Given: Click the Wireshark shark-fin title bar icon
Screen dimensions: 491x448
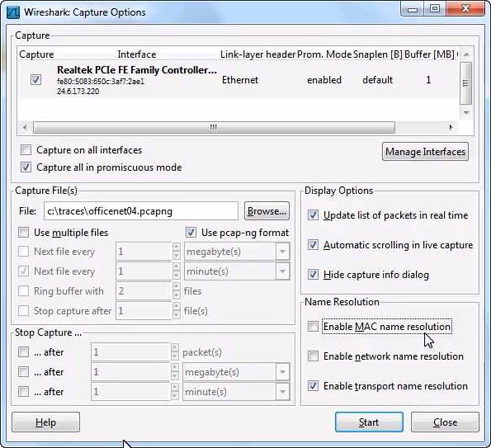Looking at the screenshot, I should [13, 13].
